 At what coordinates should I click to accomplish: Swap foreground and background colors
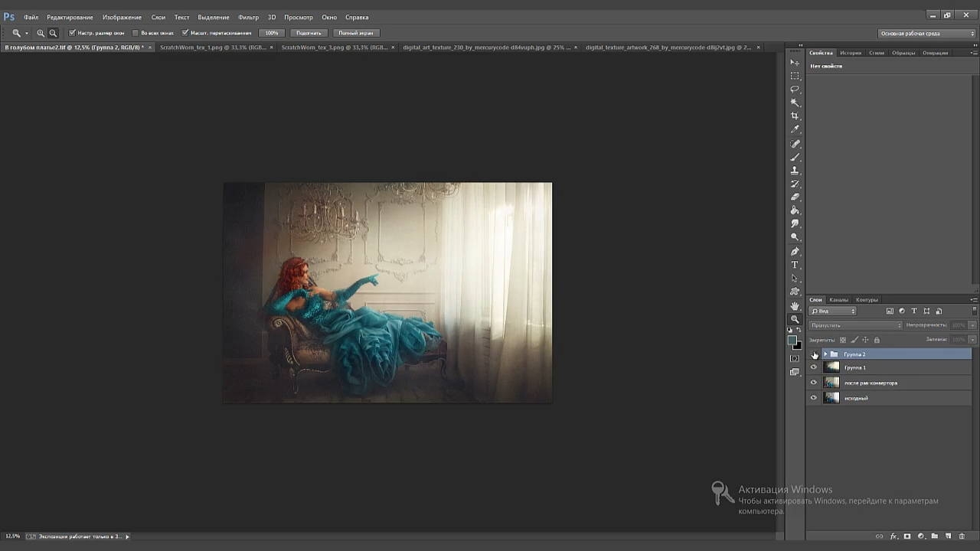coord(799,330)
